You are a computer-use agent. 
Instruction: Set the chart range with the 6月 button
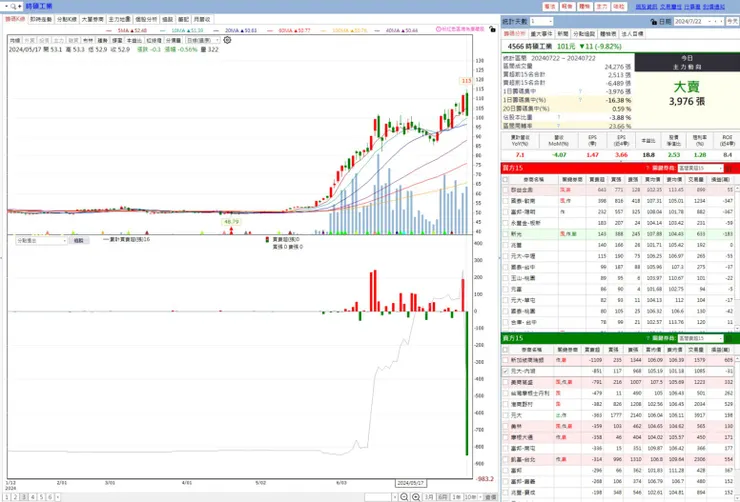pyautogui.click(x=443, y=497)
